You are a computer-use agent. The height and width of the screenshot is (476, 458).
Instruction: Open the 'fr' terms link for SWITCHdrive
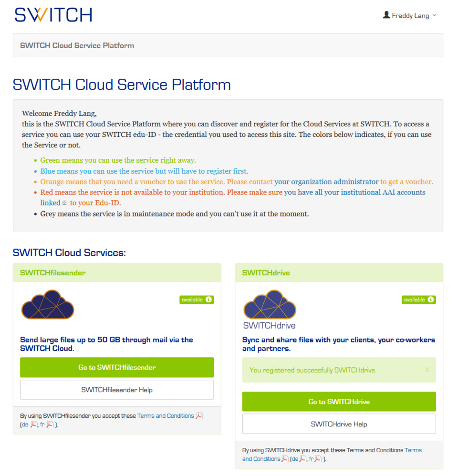pyautogui.click(x=312, y=459)
